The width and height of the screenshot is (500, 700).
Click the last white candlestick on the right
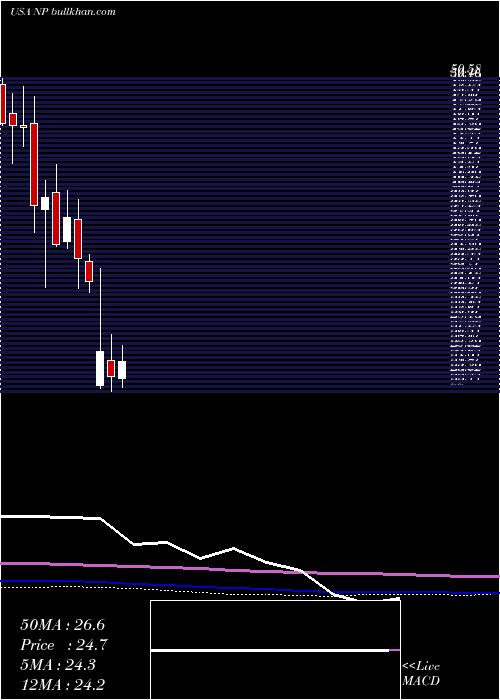coord(122,370)
